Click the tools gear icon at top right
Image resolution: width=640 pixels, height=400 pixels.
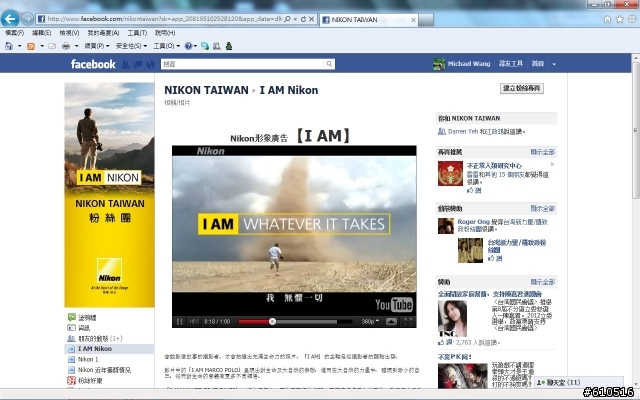tap(632, 19)
